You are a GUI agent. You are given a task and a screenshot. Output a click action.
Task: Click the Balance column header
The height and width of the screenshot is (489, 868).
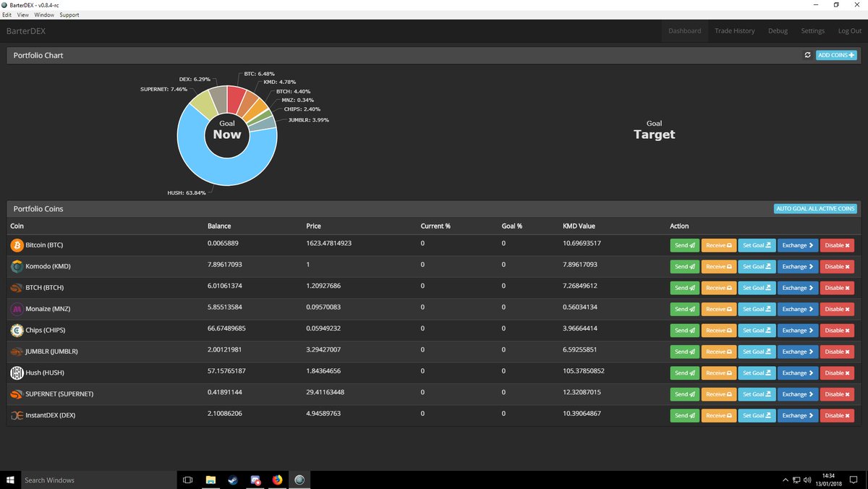pos(219,226)
